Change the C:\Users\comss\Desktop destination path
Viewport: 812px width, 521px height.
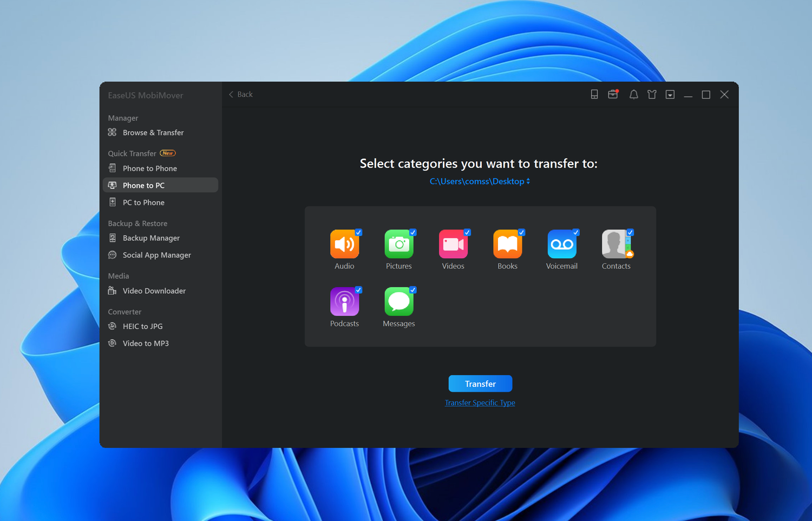pos(480,181)
